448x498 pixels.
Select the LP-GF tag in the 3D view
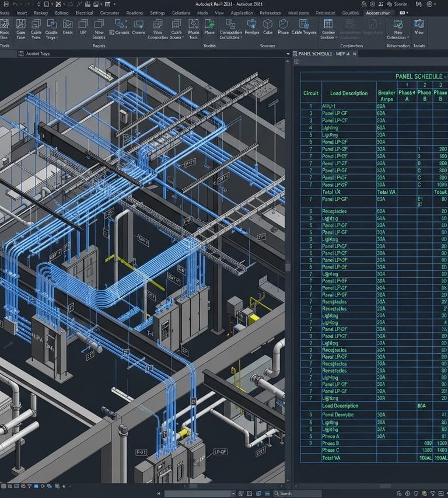click(x=220, y=452)
